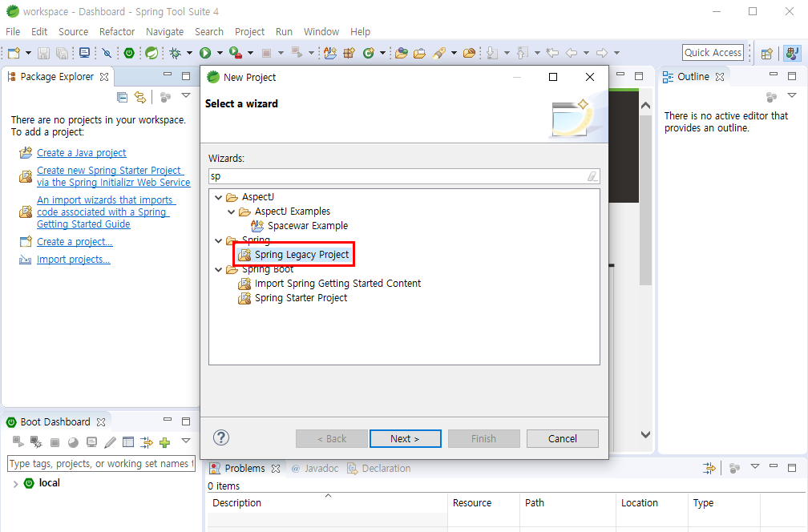Viewport: 808px width, 532px height.
Task: Switch to the Javadoc tab
Action: [x=315, y=468]
